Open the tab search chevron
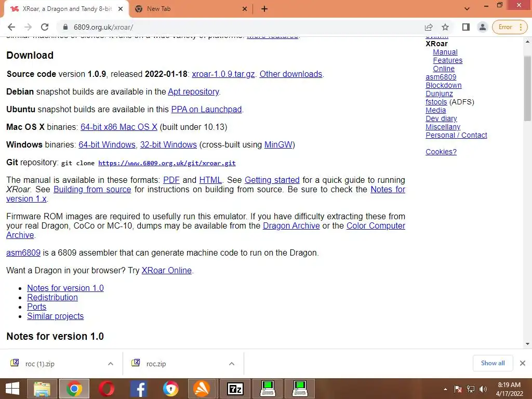The image size is (532, 399). (x=467, y=9)
